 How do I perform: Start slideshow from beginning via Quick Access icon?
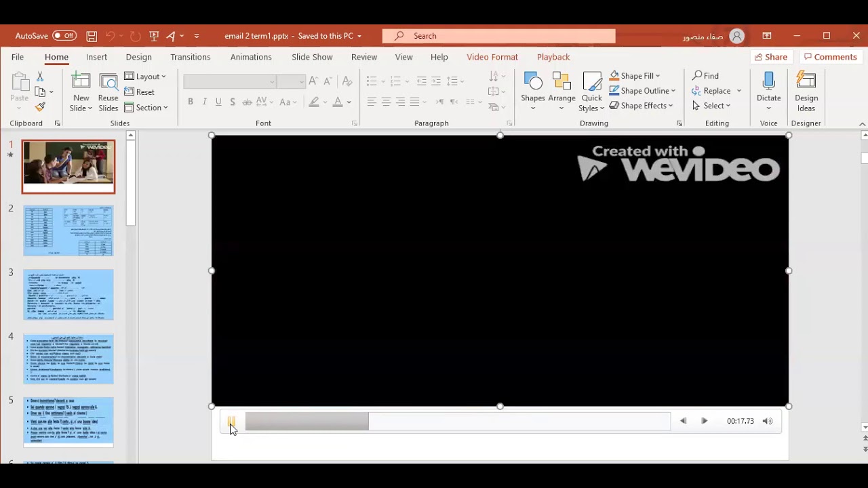tap(154, 36)
